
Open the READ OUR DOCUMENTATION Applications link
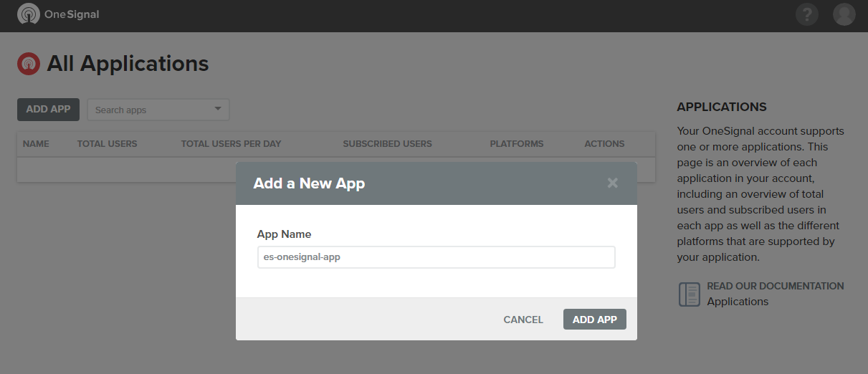tap(776, 294)
